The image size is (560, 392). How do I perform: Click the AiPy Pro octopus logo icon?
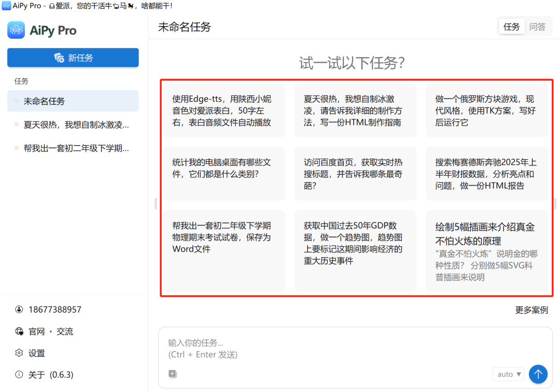[x=16, y=30]
